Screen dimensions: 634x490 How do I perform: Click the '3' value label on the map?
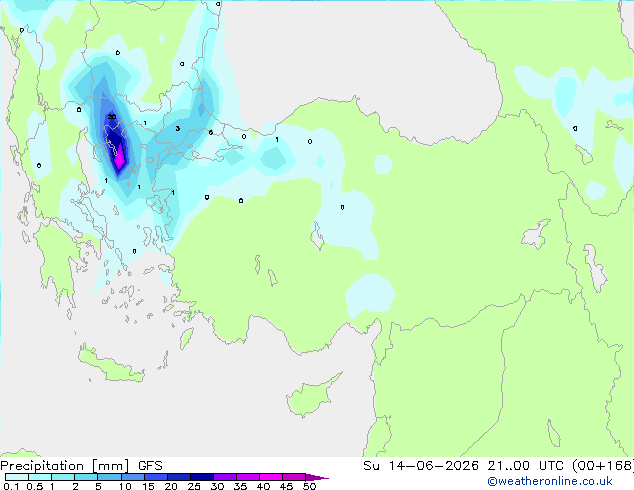(x=178, y=129)
